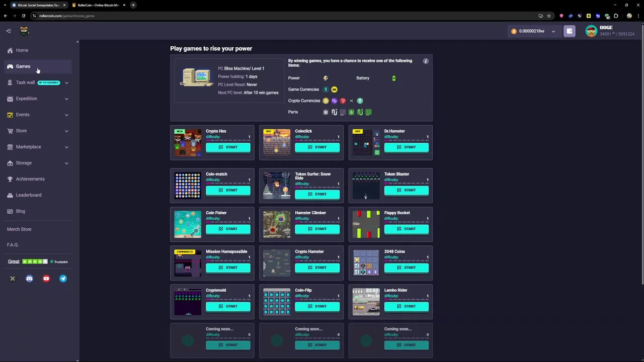Click the RollerCoin hamster logo
This screenshot has height=362, width=644.
[24, 31]
